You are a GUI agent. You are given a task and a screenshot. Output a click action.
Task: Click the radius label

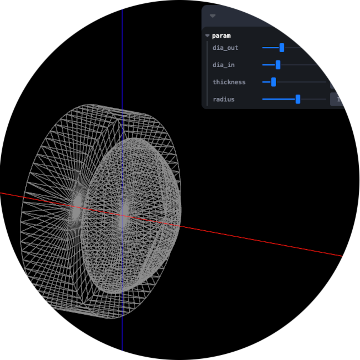[223, 99]
